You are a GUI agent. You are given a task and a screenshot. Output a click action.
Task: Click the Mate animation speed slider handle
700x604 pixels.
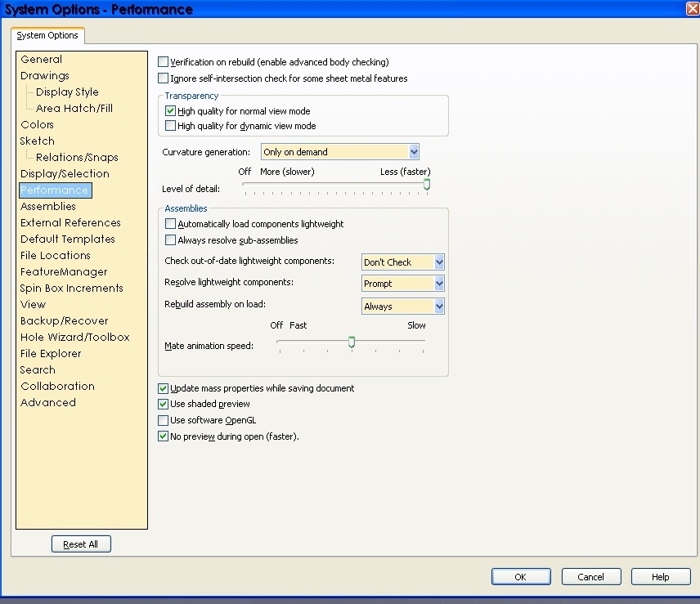point(352,342)
